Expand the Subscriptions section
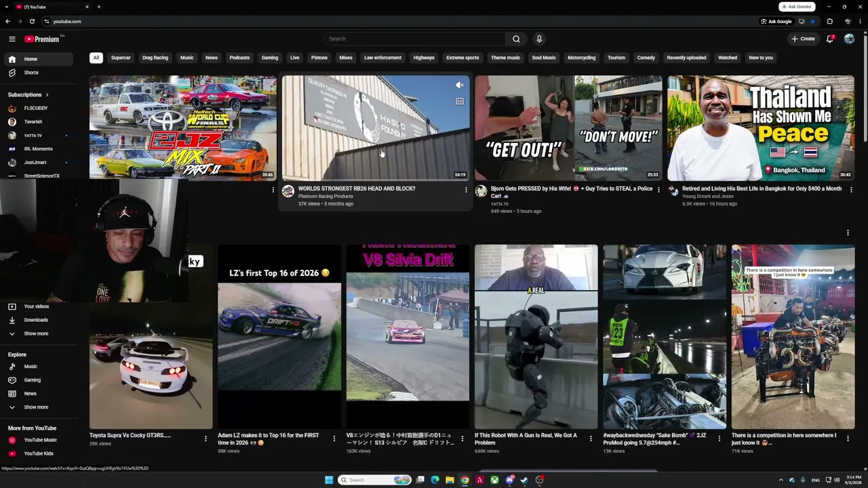Image resolution: width=868 pixels, height=488 pixels. (x=28, y=95)
